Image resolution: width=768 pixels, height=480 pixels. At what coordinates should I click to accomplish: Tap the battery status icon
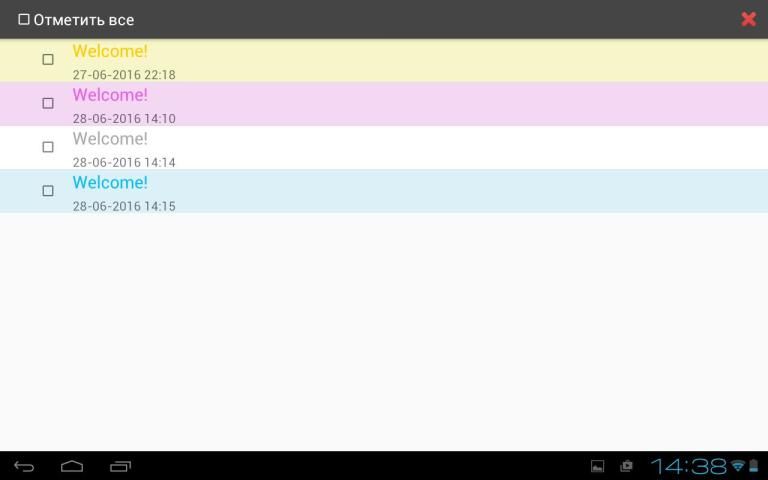[753, 466]
